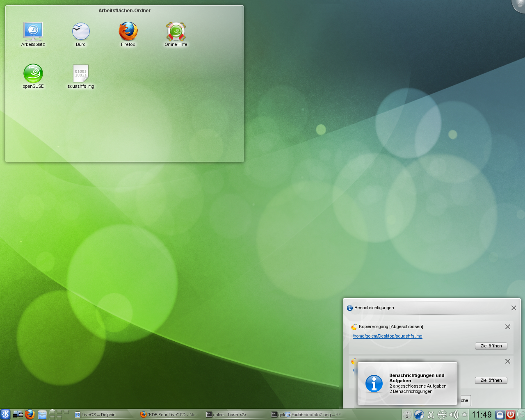Open the KDE kickoff application menu
525x420 pixels.
[x=5, y=414]
